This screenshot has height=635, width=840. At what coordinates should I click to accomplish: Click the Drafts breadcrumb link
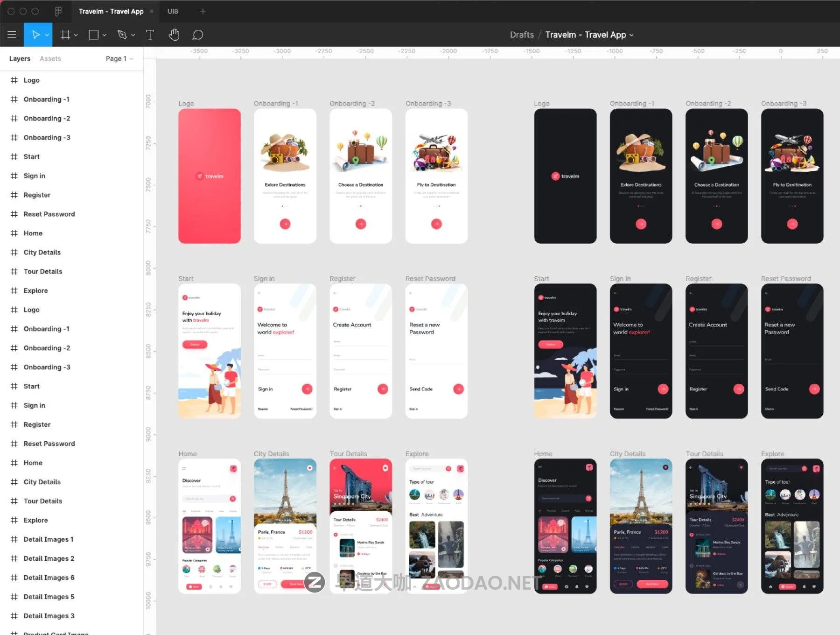coord(522,35)
